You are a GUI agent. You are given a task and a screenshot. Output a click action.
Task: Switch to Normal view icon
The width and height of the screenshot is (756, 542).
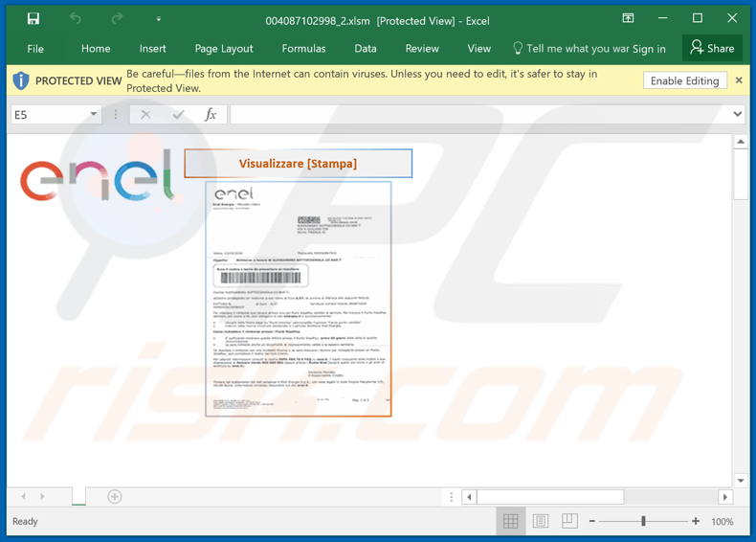(511, 521)
